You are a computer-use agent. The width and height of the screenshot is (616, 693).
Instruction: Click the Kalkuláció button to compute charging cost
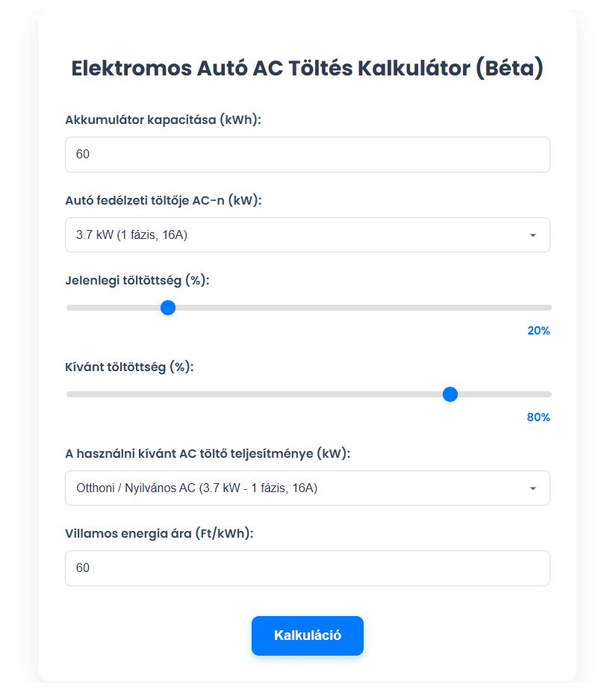pyautogui.click(x=308, y=635)
